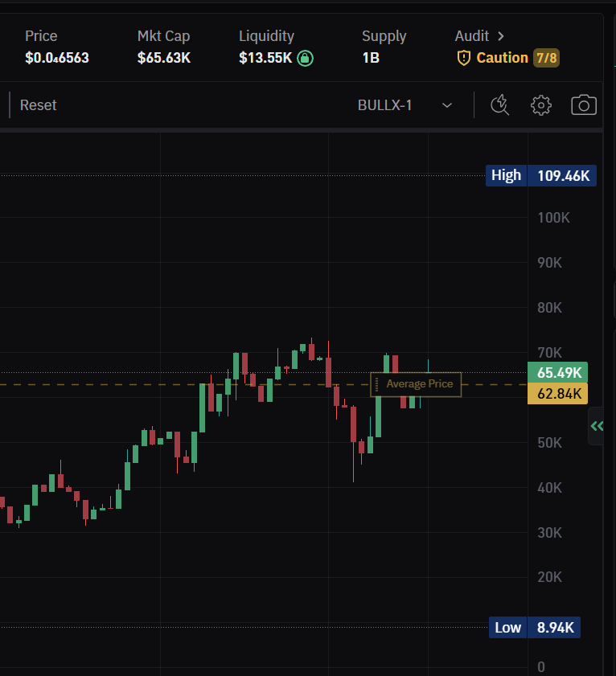Click the 30K axis label
Screen dimensions: 616x676
(549, 533)
